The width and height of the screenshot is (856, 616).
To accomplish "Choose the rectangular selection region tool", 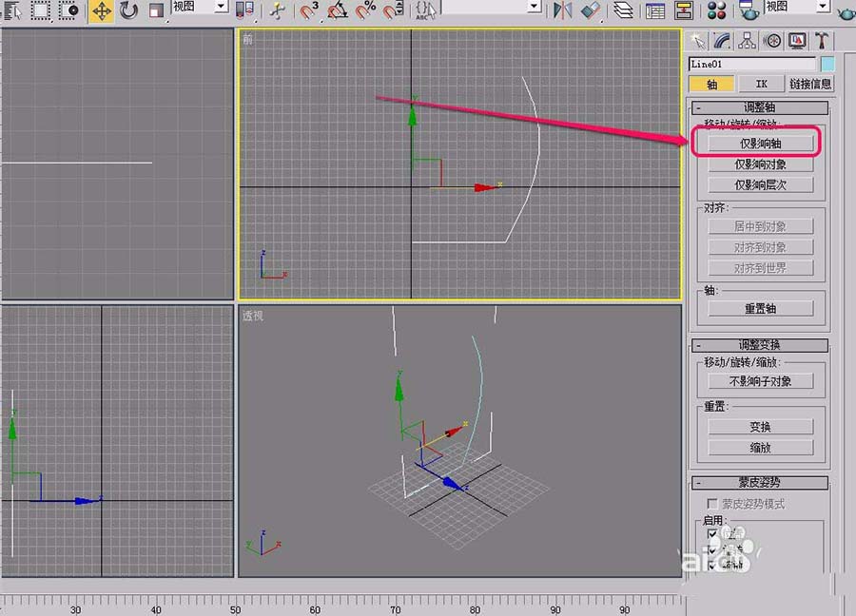I will pos(40,10).
